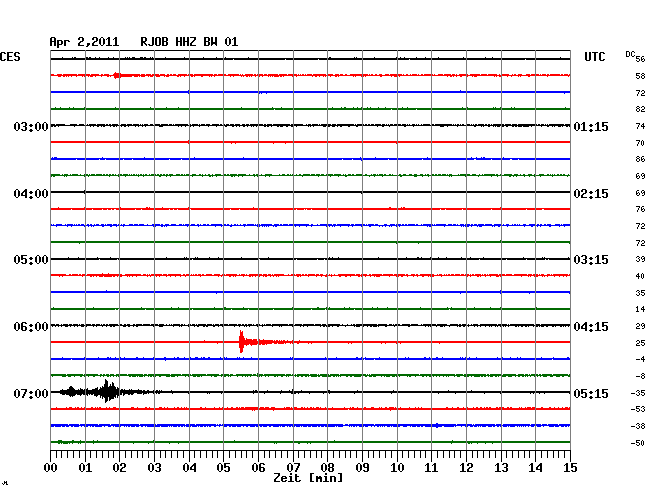
Task: Select the 07:00 local time label
Action: point(31,393)
